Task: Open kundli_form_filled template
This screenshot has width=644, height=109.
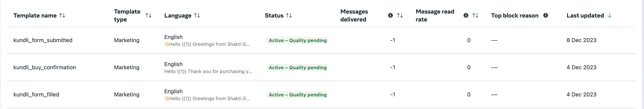Action: 36,94
